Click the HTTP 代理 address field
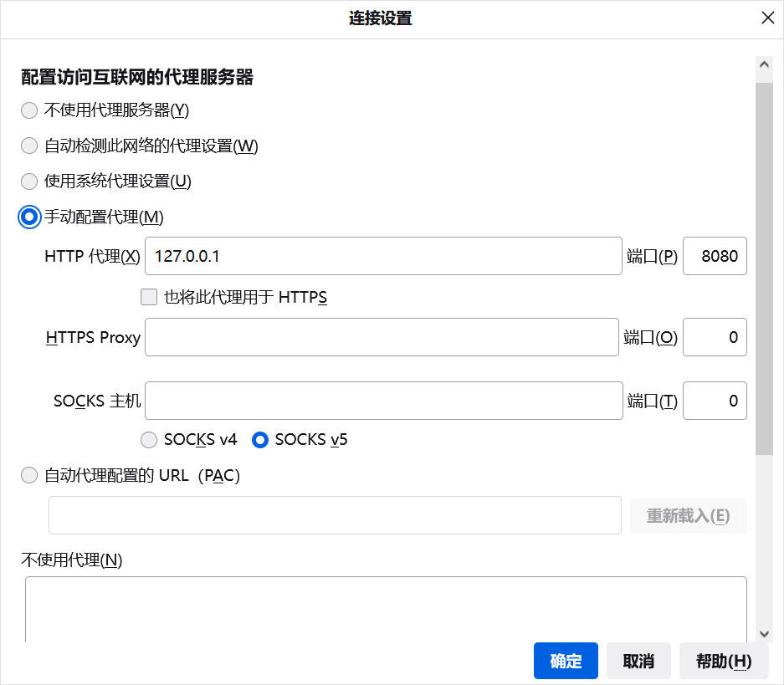The image size is (784, 685). [x=383, y=257]
